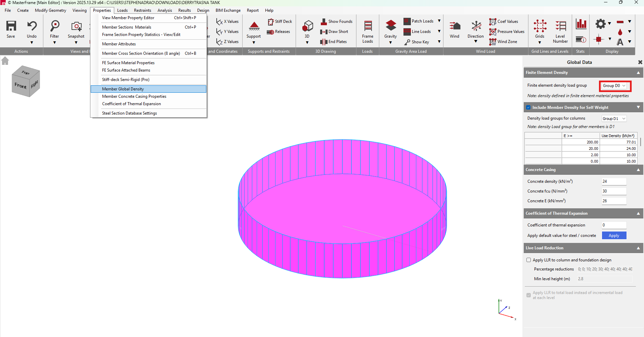This screenshot has width=644, height=337.
Task: Click the Frame Loads icon
Action: click(368, 27)
